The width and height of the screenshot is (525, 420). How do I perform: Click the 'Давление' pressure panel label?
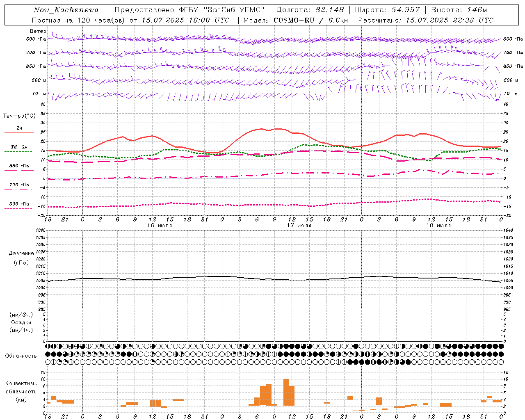coord(21,253)
